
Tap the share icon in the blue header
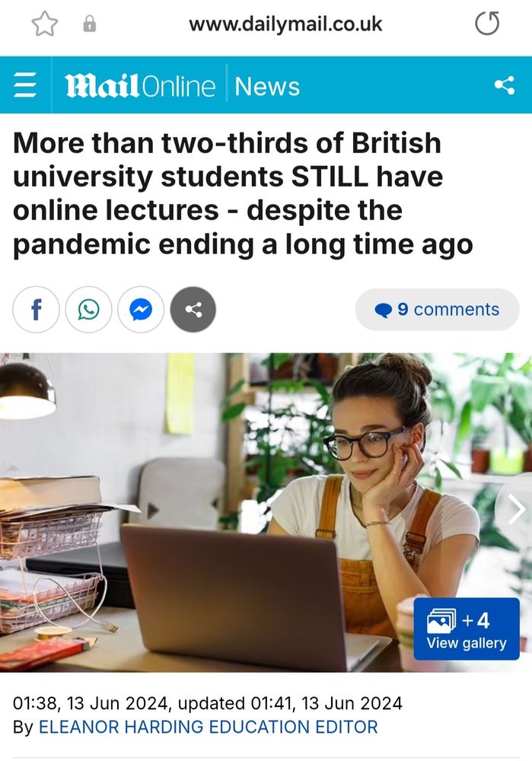pyautogui.click(x=505, y=85)
